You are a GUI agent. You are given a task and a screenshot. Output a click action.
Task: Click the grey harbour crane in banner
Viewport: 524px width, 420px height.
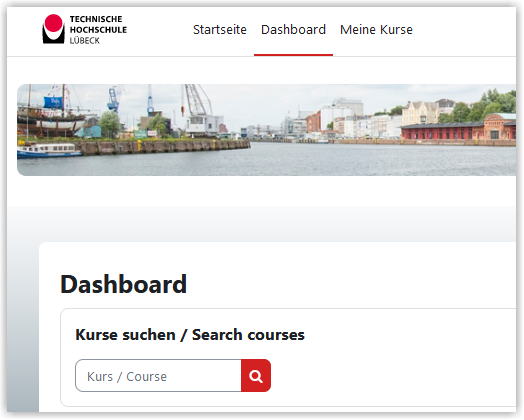point(201,110)
